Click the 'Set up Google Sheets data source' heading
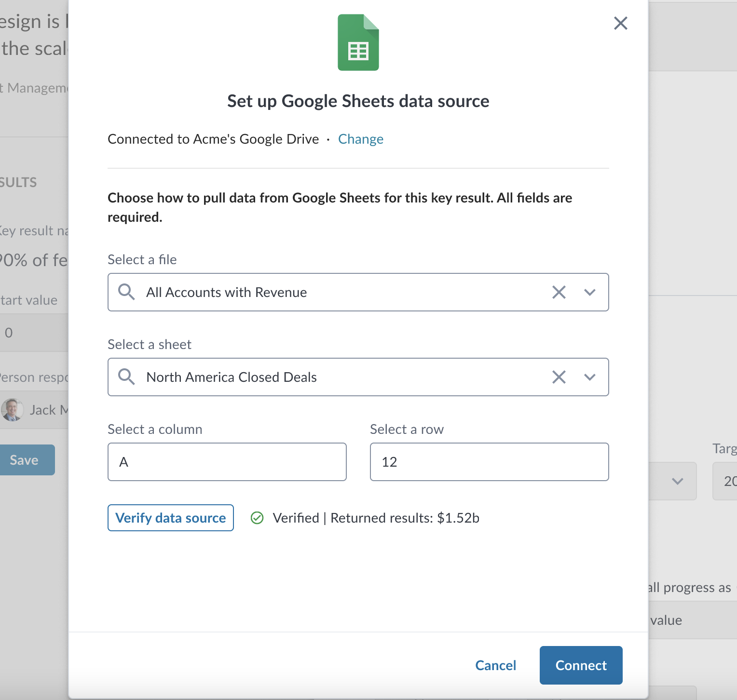The image size is (737, 700). tap(358, 101)
